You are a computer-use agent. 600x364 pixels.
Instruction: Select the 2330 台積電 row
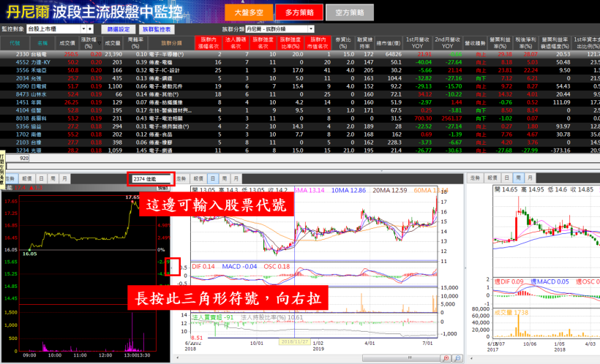pyautogui.click(x=300, y=54)
